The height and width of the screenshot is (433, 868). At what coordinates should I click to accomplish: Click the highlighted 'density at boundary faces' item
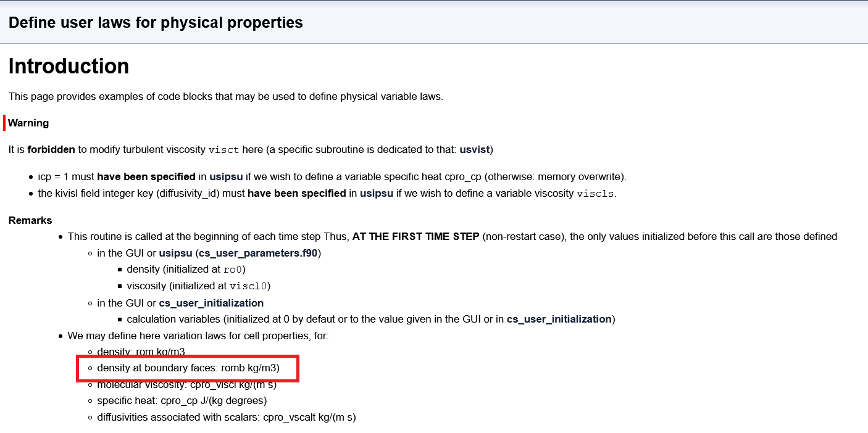click(188, 368)
